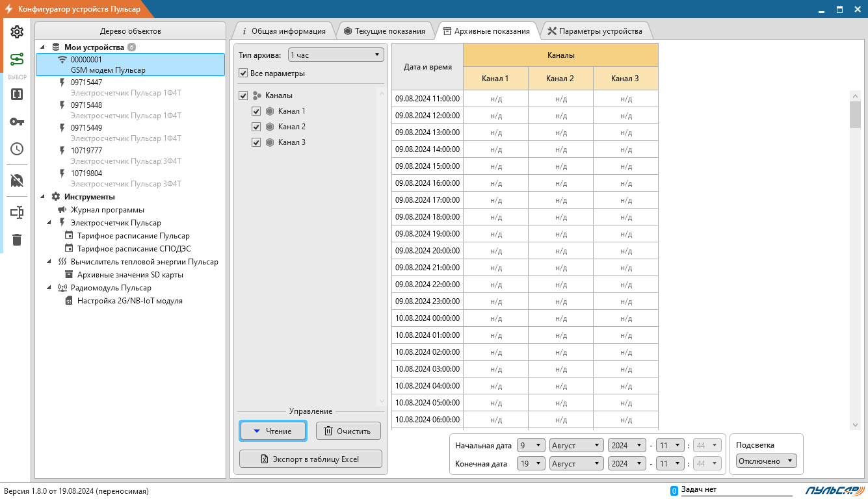Click Архивные значения SD карты item
This screenshot has height=499, width=868.
coord(130,275)
